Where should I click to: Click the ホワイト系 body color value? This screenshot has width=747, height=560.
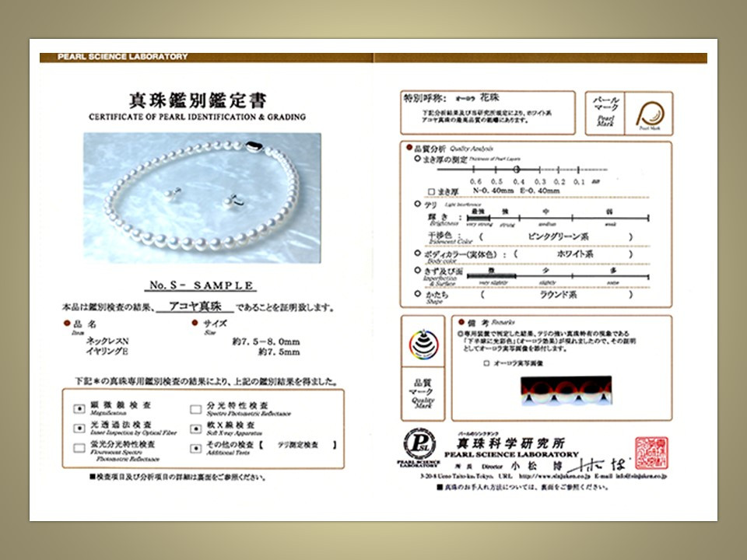(575, 254)
